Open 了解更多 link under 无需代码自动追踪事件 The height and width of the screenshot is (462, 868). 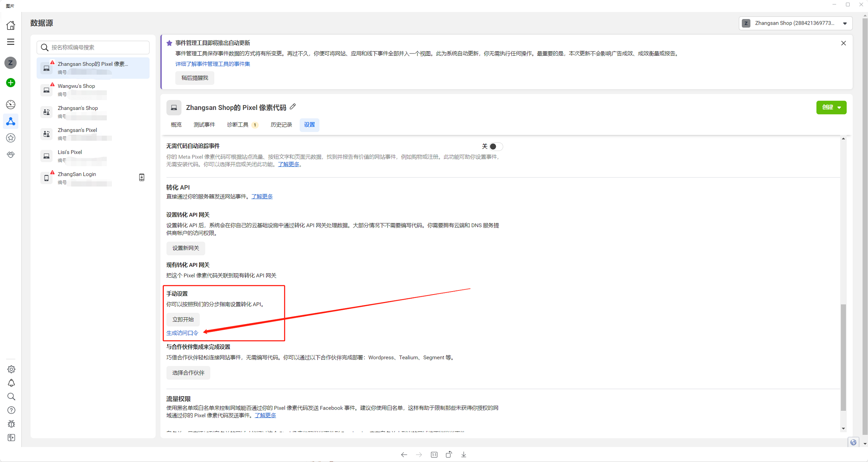(288, 164)
